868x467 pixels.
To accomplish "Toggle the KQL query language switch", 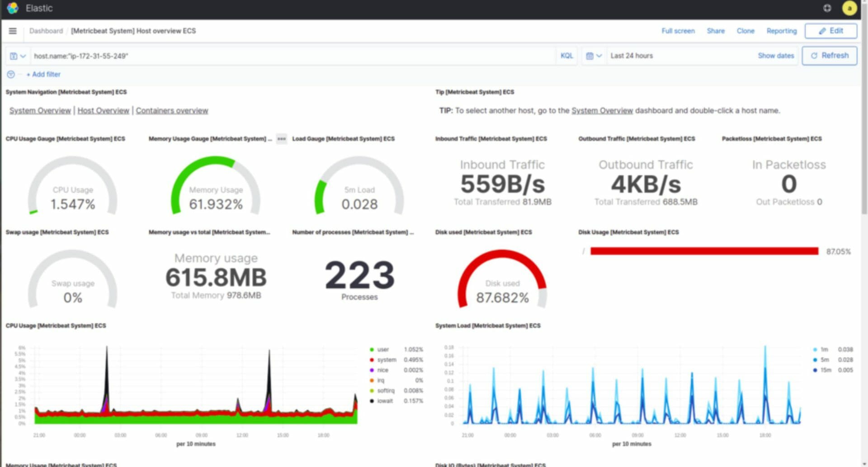I will [x=566, y=56].
